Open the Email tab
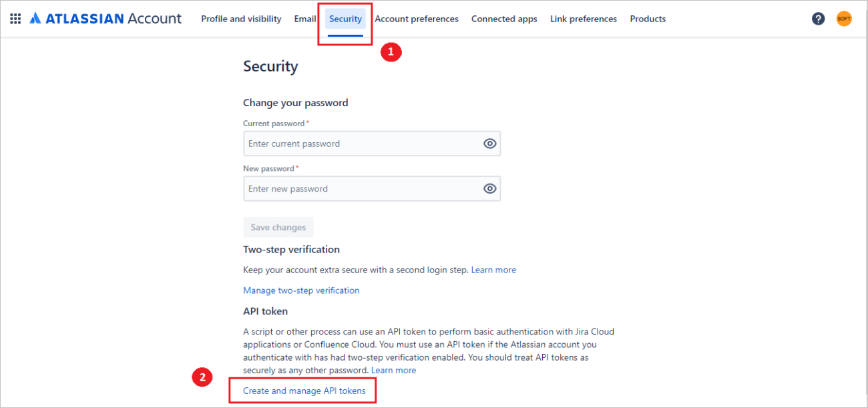Image resolution: width=868 pixels, height=408 pixels. point(305,19)
